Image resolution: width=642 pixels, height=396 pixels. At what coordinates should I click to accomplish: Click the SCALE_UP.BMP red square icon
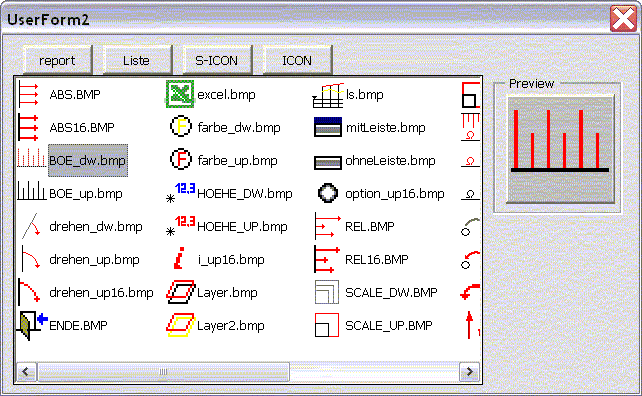coord(327,325)
